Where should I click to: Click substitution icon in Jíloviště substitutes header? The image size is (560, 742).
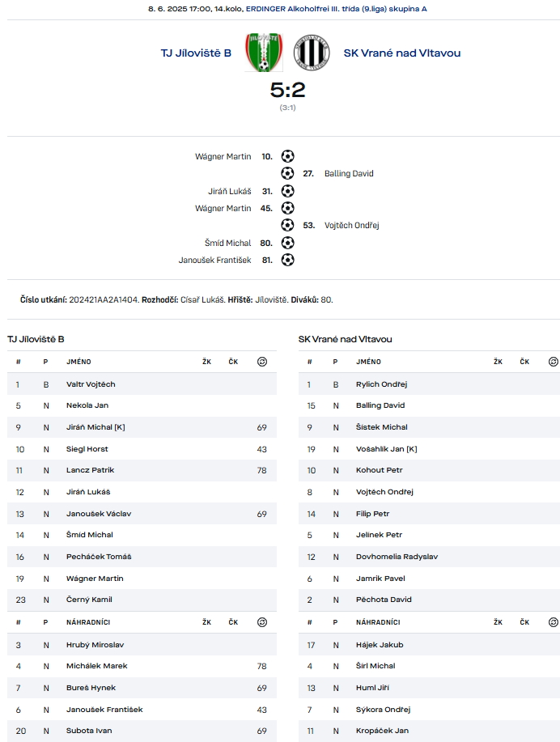click(261, 621)
